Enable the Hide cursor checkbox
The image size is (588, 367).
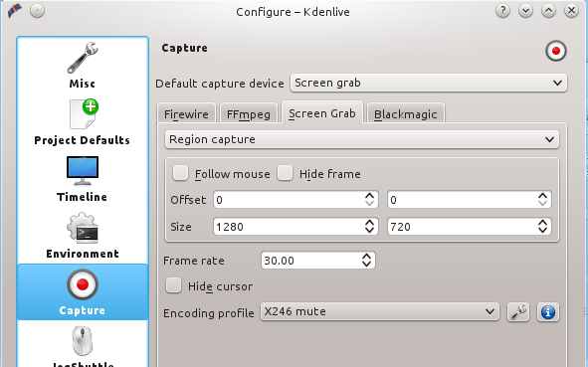174,285
